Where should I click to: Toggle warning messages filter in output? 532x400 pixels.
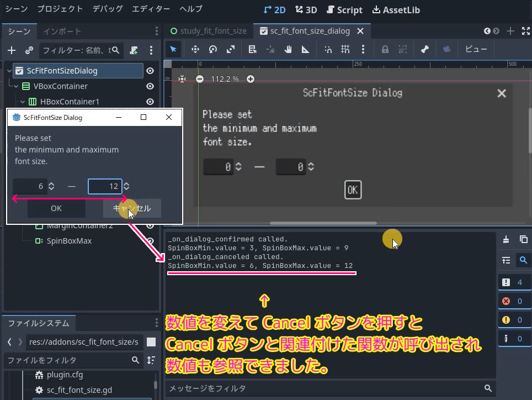(514, 320)
